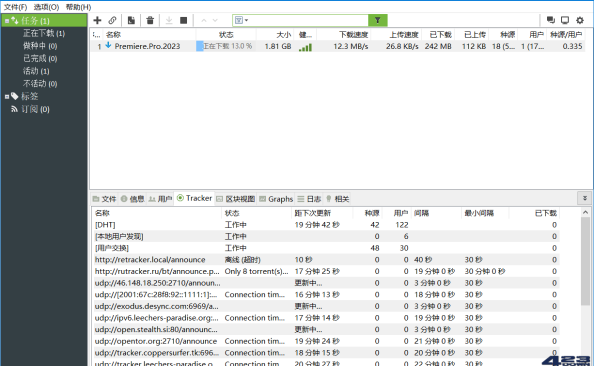Select the Tracker tab
The width and height of the screenshot is (594, 366).
pos(194,198)
